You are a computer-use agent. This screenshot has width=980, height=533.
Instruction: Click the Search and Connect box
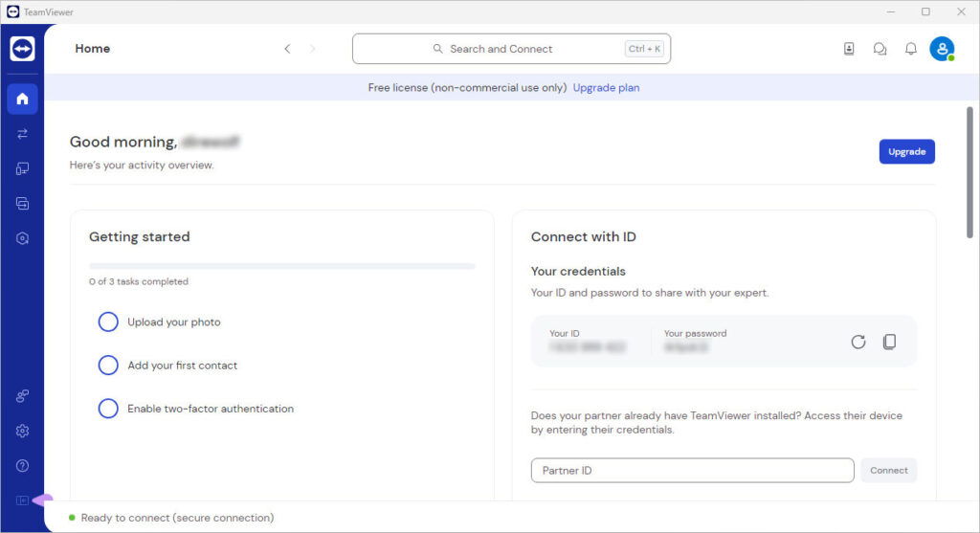pyautogui.click(x=511, y=49)
